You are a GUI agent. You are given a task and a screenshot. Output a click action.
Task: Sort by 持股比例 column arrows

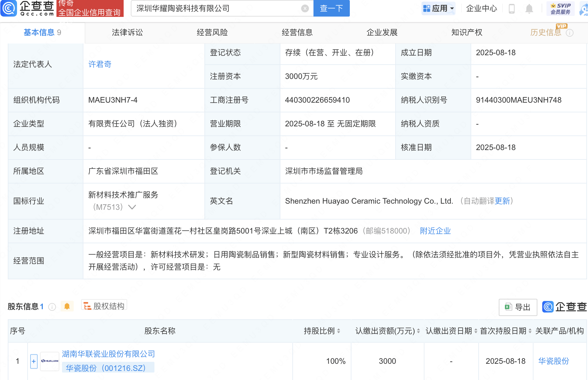pyautogui.click(x=338, y=331)
